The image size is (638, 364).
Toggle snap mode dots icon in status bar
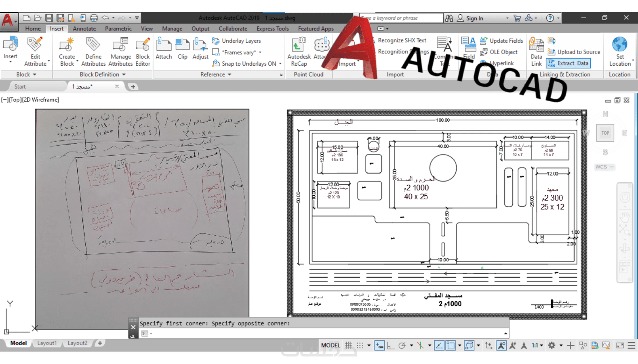point(360,345)
